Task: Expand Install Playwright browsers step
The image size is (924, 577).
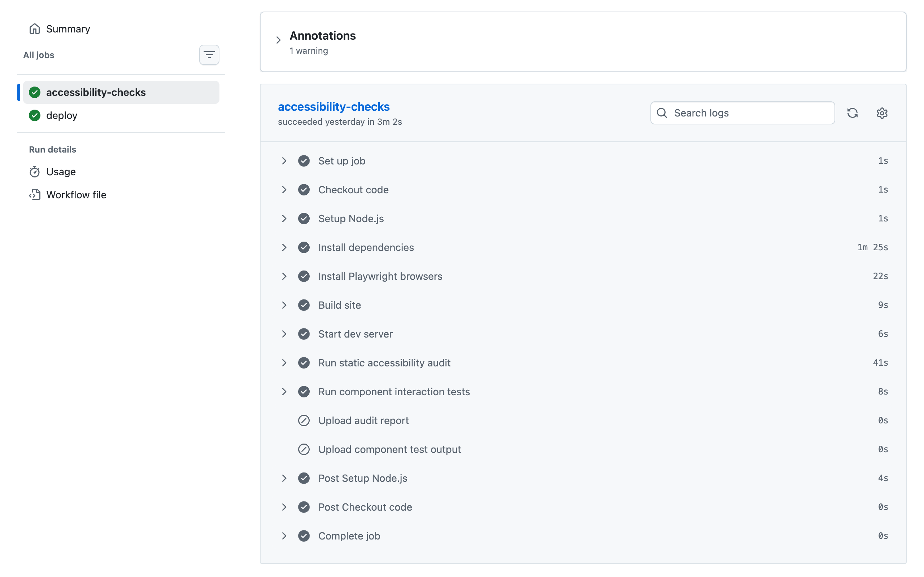Action: click(284, 276)
